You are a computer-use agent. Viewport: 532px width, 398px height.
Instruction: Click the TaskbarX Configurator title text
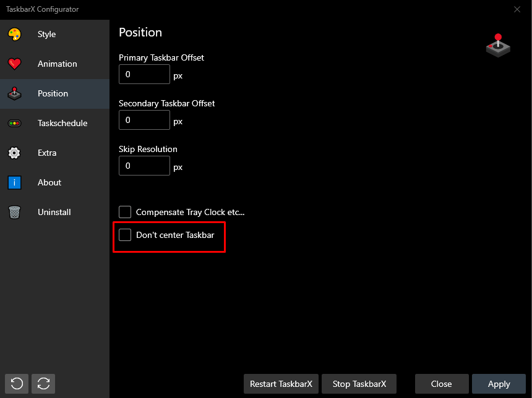43,9
